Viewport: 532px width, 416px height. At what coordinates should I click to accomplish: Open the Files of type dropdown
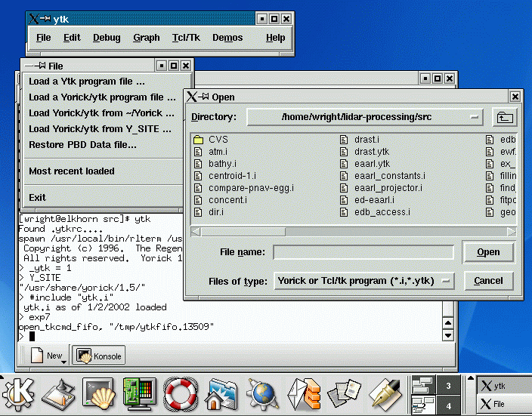point(447,281)
